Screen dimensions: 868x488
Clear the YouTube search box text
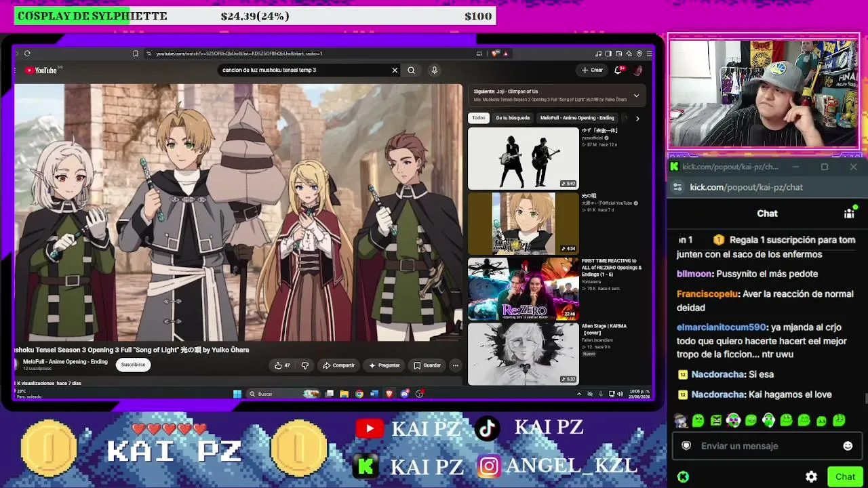[395, 70]
